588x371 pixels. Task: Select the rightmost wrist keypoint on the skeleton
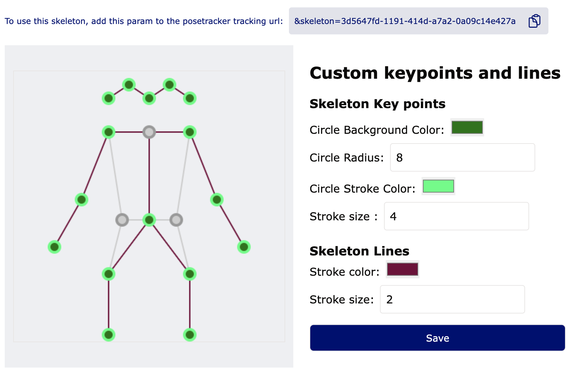click(x=244, y=247)
